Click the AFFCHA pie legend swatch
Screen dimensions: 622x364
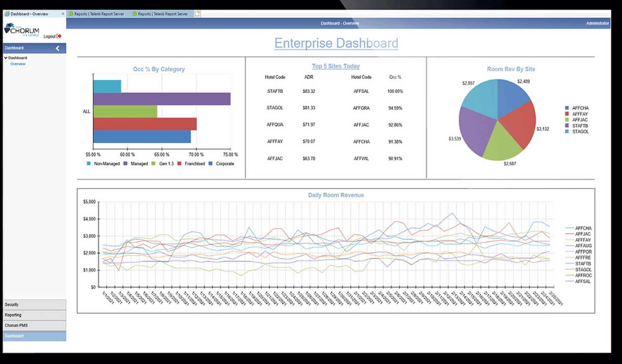pos(567,108)
